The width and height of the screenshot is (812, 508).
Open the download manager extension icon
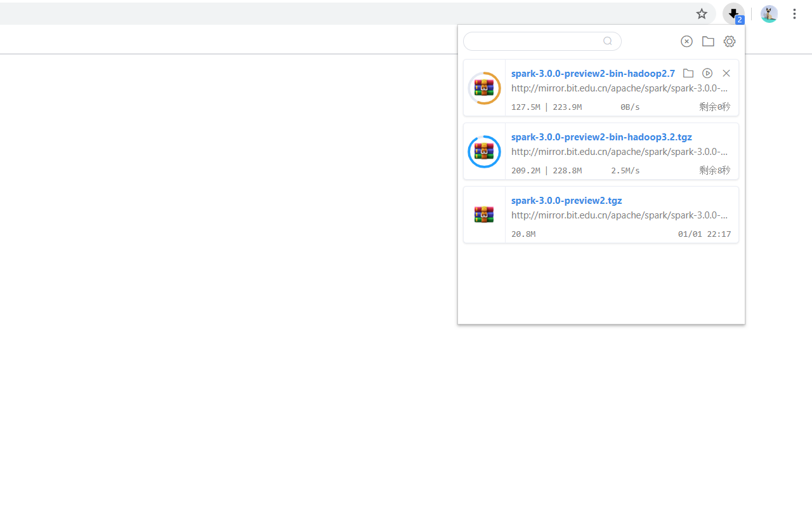click(x=734, y=14)
